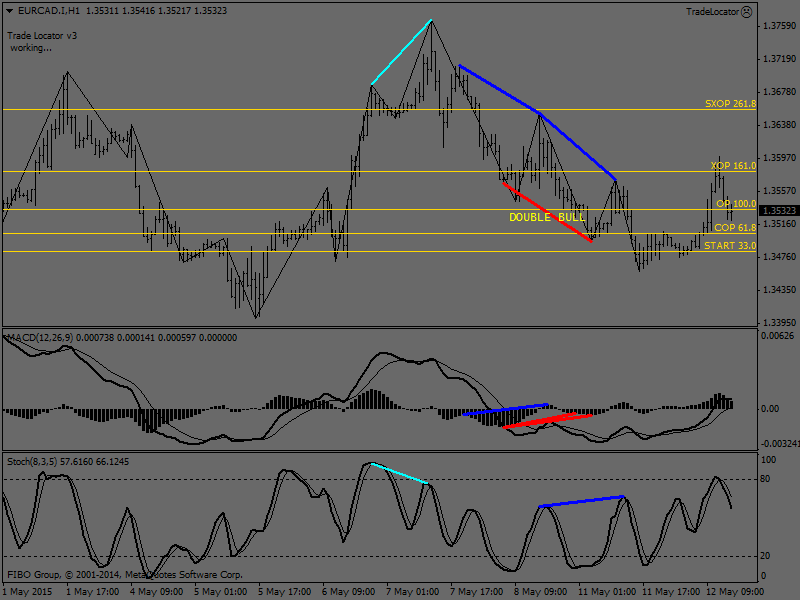This screenshot has height=600, width=800.
Task: Select the cyan line in Stochastic panel
Action: (x=400, y=473)
